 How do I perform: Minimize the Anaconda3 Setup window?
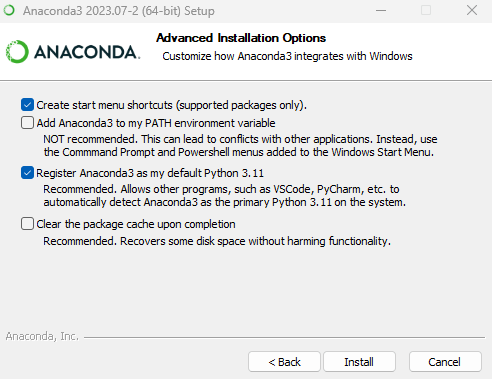381,10
